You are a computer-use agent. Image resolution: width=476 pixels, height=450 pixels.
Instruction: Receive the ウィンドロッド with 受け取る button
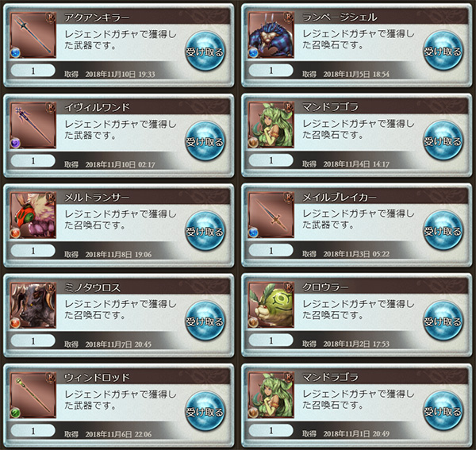[205, 411]
